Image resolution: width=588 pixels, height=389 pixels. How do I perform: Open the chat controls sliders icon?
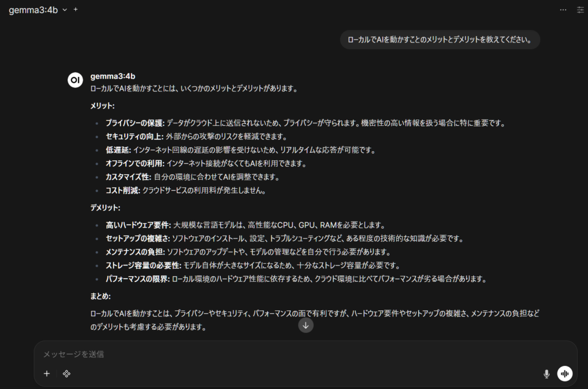coord(579,10)
